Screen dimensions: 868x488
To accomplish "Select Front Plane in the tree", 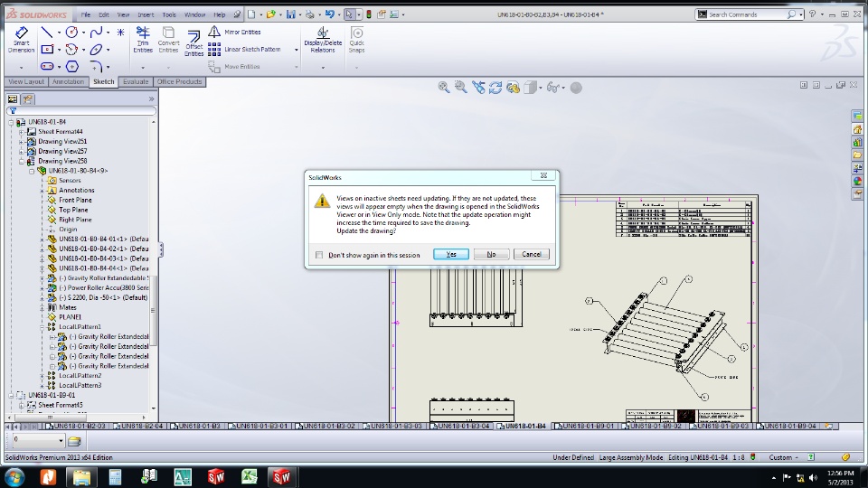I will (75, 201).
